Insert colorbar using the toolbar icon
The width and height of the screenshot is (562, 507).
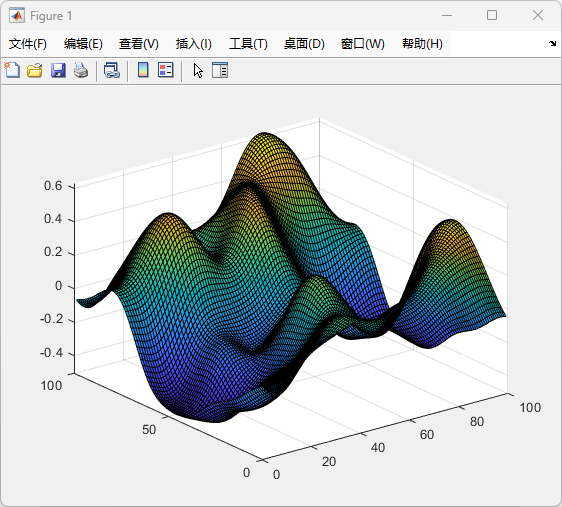(x=143, y=70)
